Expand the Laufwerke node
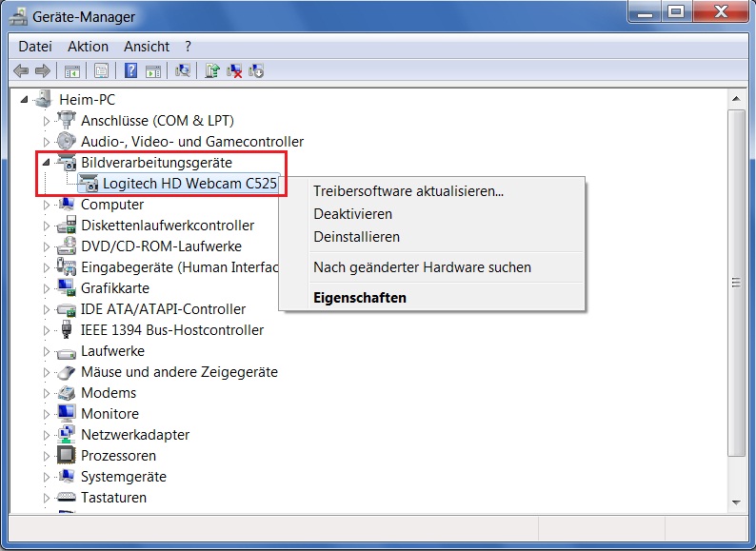Screen dimensions: 756x551 (47, 351)
